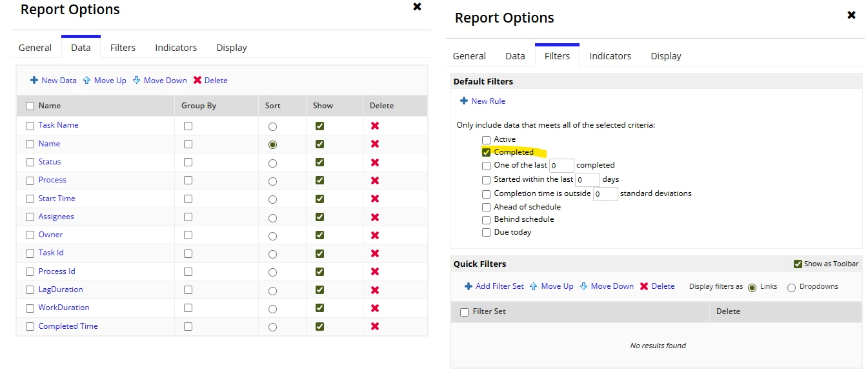Image resolution: width=868 pixels, height=372 pixels.
Task: Sort by Task Name radio button
Action: point(272,126)
